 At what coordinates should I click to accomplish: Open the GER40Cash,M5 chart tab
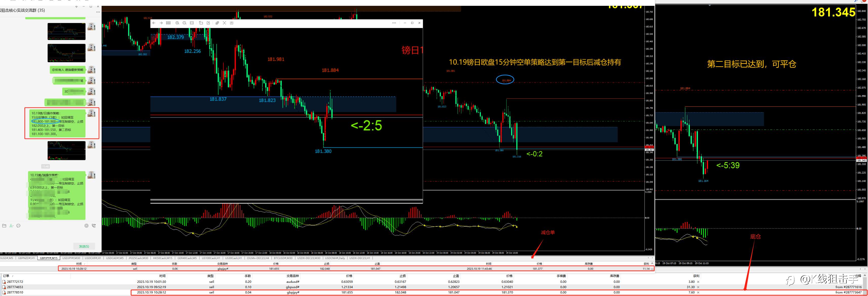tap(187, 258)
